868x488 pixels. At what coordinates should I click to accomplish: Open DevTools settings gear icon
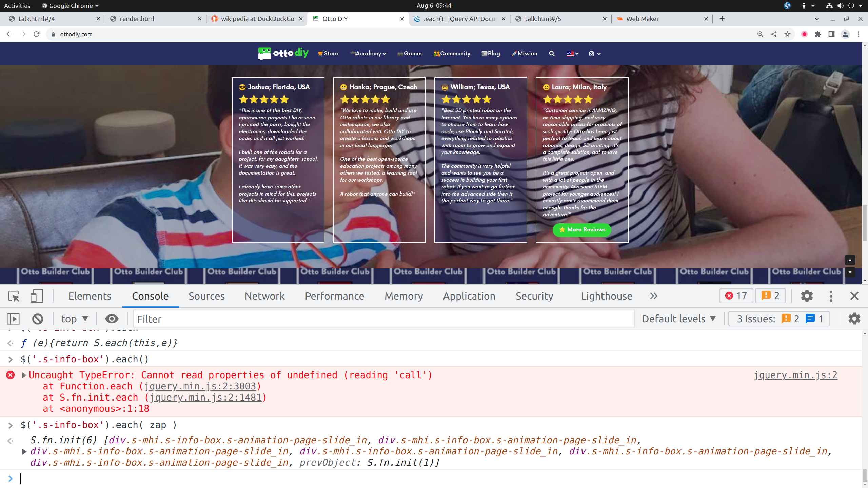[x=807, y=296]
